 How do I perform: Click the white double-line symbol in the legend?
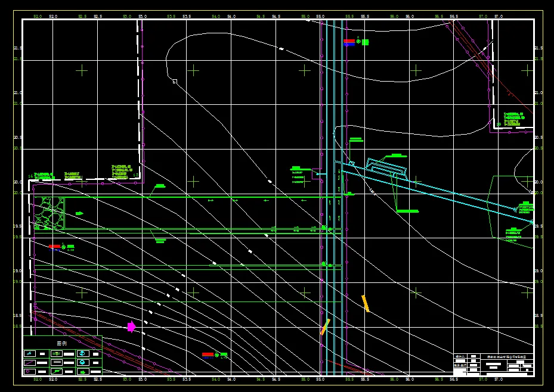[57, 362]
